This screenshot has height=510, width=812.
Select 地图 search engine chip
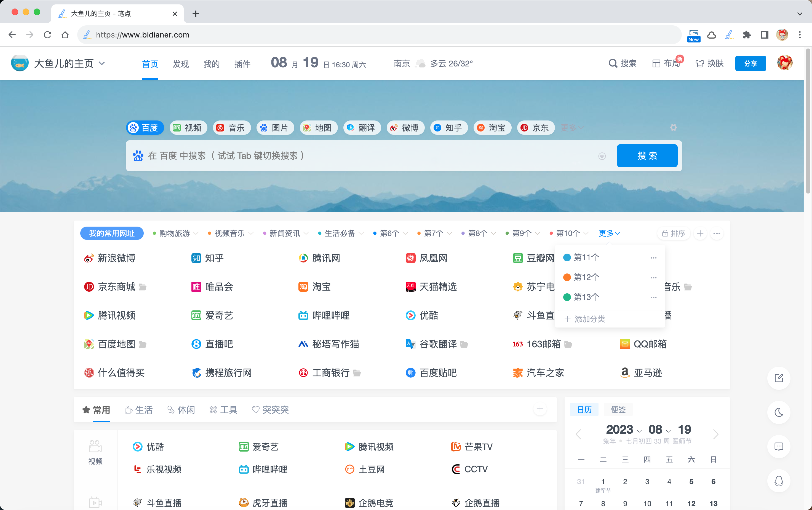pyautogui.click(x=319, y=128)
